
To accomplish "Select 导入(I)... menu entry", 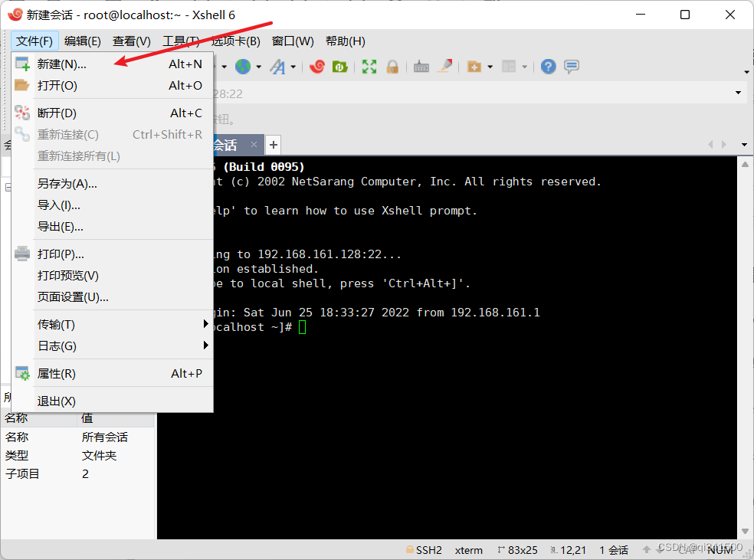I will [113, 205].
